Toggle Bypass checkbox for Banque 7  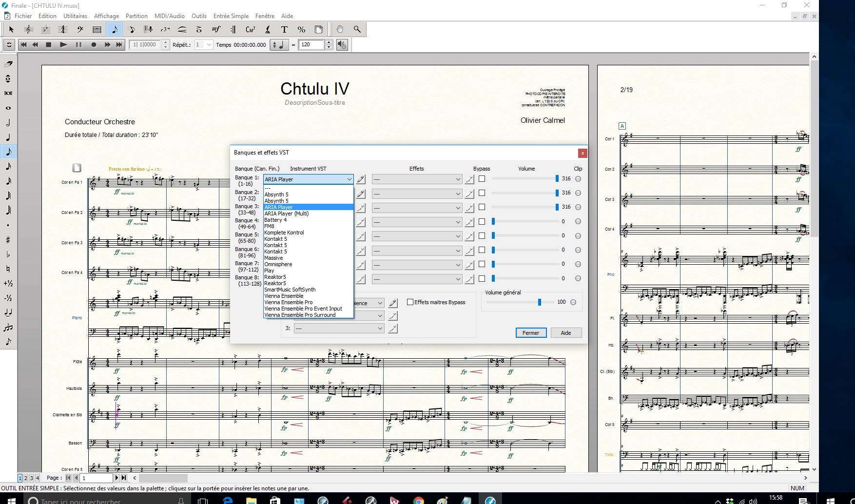point(482,264)
